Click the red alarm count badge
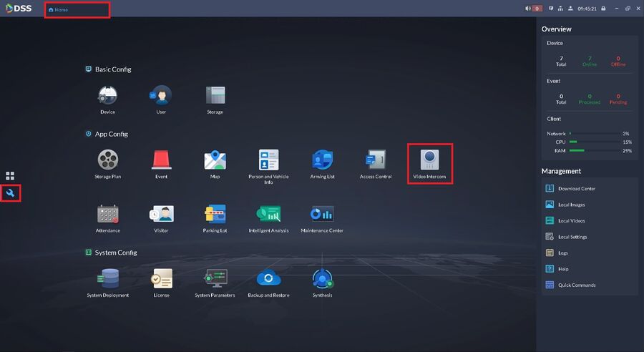This screenshot has height=352, width=644. coord(537,9)
